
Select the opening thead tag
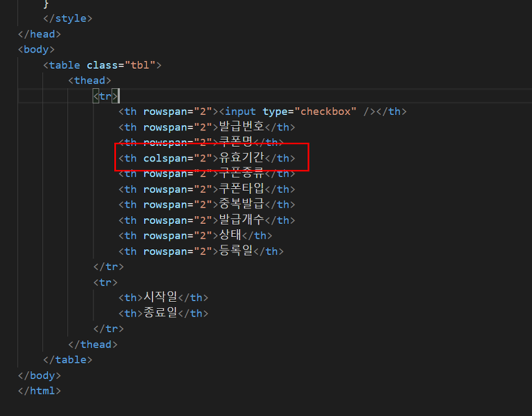tap(90, 80)
